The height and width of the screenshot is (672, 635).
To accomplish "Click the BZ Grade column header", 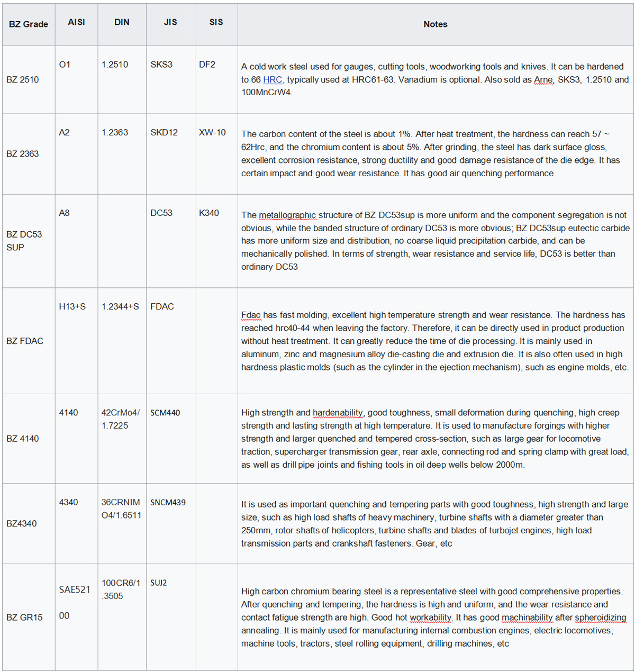I will click(x=29, y=24).
